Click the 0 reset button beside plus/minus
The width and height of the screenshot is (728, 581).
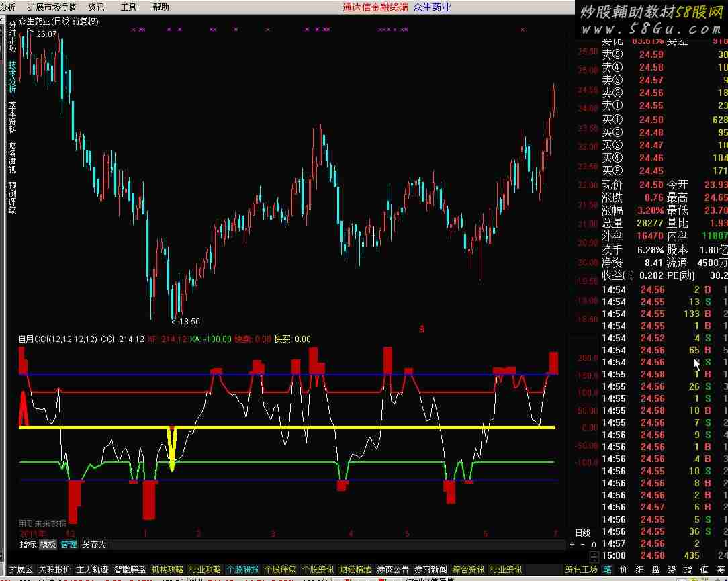click(593, 545)
